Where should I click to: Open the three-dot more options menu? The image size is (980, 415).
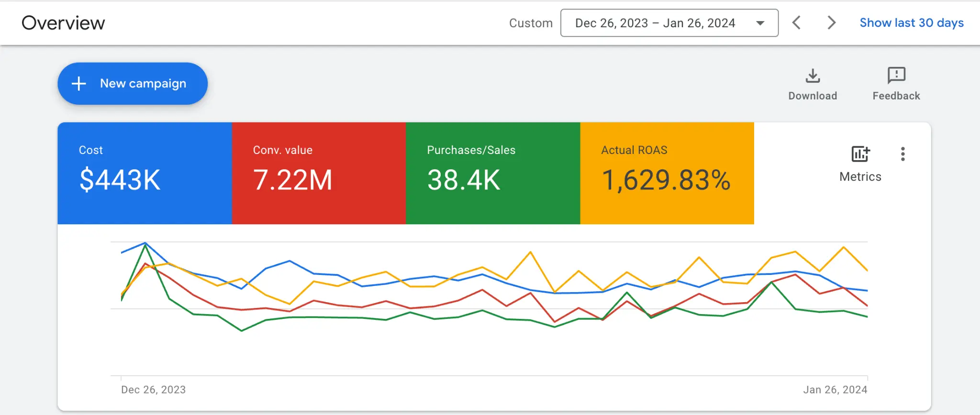click(x=903, y=154)
